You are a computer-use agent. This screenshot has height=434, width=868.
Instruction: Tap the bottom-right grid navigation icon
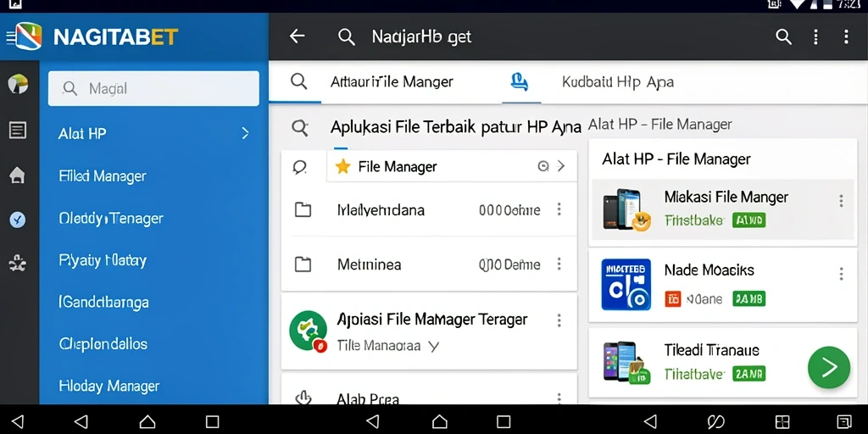click(782, 422)
